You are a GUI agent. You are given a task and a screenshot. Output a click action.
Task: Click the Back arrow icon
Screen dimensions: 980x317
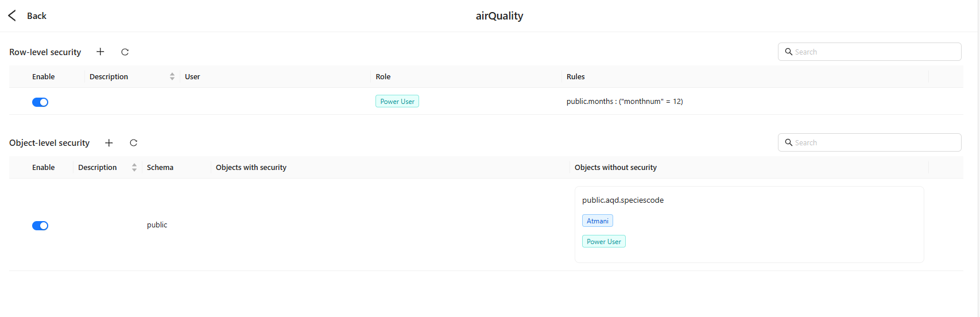[12, 16]
